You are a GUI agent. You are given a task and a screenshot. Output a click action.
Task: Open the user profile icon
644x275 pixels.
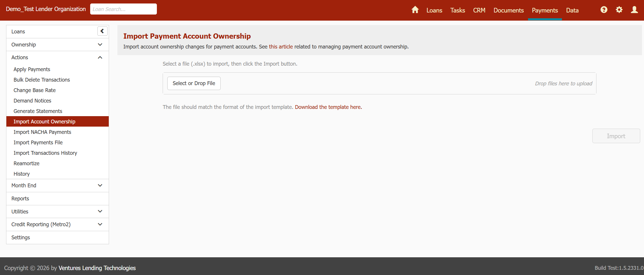click(x=634, y=10)
